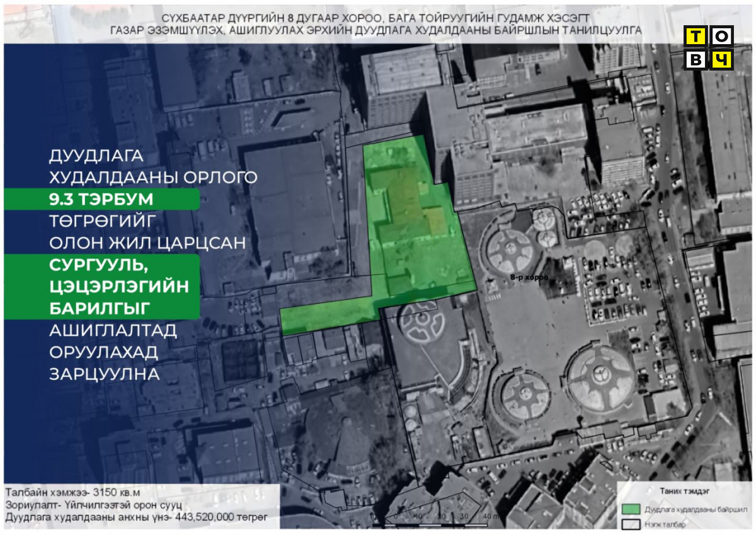Click the yellow 'Ч' logo tile
The height and width of the screenshot is (535, 756).
pyautogui.click(x=722, y=59)
